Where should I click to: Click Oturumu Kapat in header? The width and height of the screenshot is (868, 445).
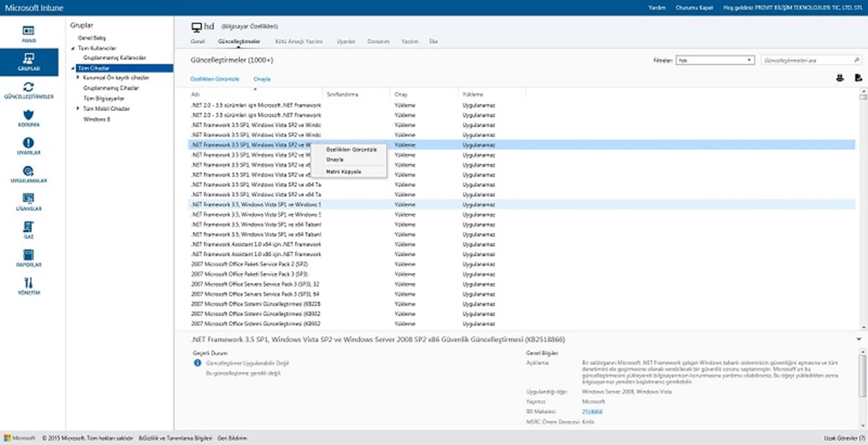pyautogui.click(x=694, y=8)
